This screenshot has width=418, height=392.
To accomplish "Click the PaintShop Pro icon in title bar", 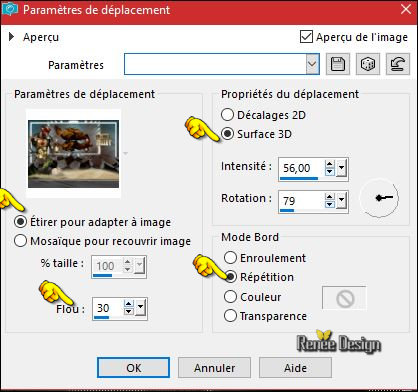I will (10, 10).
